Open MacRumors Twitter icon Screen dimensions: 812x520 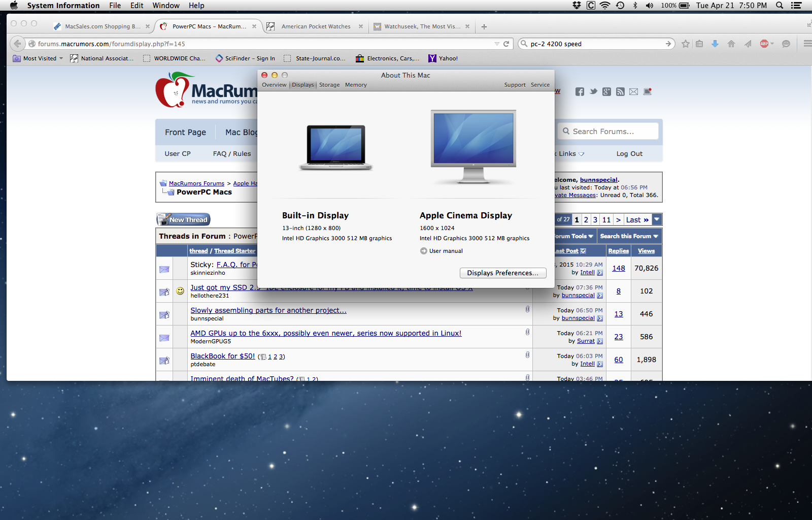(593, 92)
